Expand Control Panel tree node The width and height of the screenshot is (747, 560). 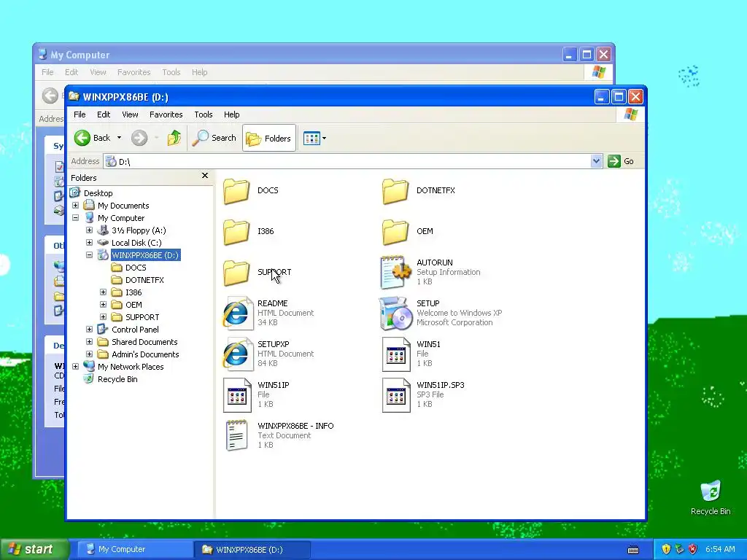pyautogui.click(x=89, y=329)
